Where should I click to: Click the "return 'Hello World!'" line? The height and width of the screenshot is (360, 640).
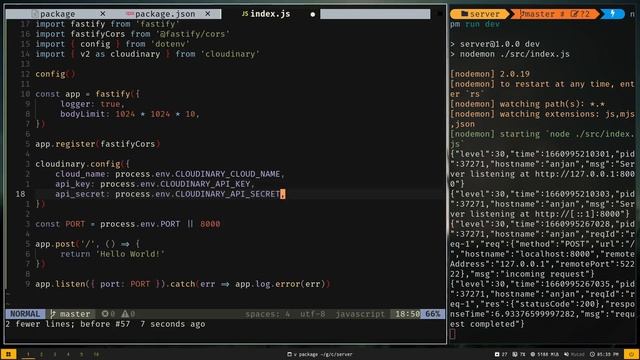(x=112, y=254)
